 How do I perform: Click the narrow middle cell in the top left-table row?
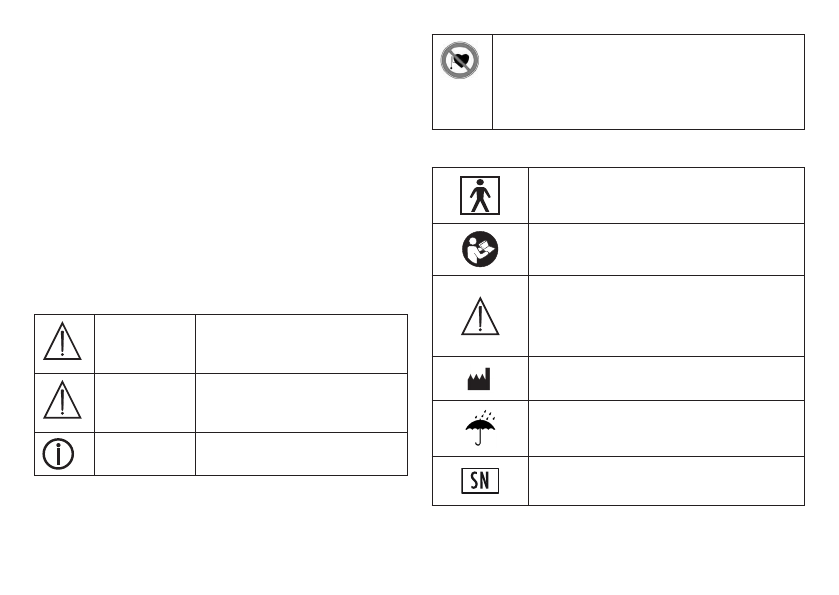point(145,343)
